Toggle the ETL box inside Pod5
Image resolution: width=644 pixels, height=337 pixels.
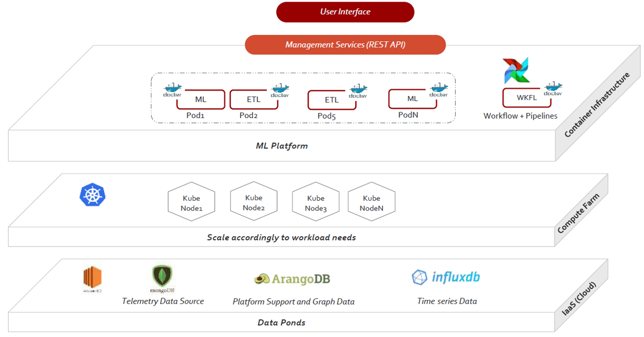coord(332,99)
